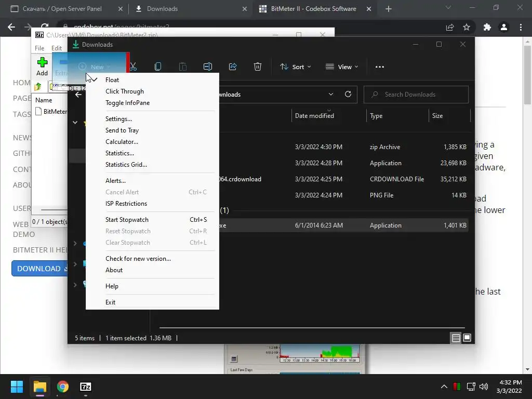Image resolution: width=532 pixels, height=399 pixels.
Task: Open File Explorer from the taskbar
Action: (39, 387)
